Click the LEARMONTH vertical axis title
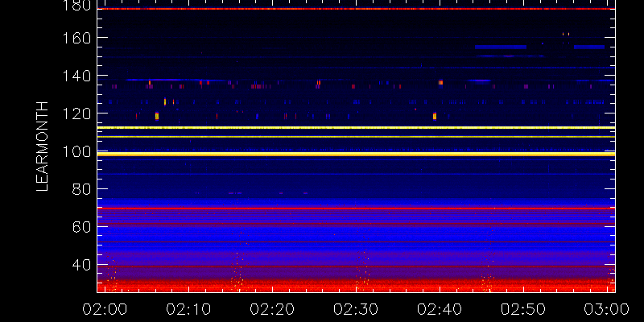 (43, 147)
